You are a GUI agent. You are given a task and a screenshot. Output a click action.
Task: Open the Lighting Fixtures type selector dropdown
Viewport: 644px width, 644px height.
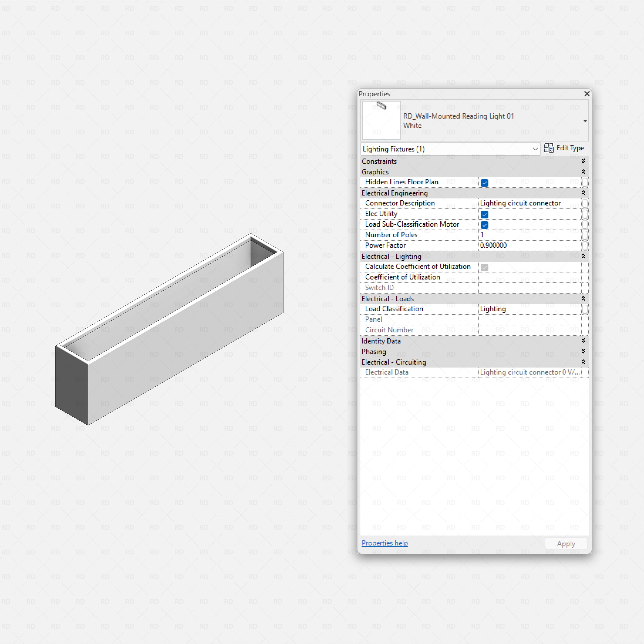point(535,149)
